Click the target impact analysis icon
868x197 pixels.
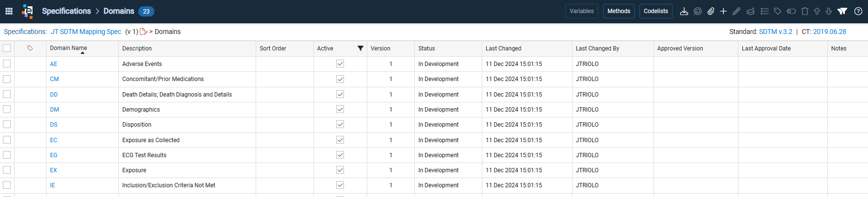click(698, 11)
